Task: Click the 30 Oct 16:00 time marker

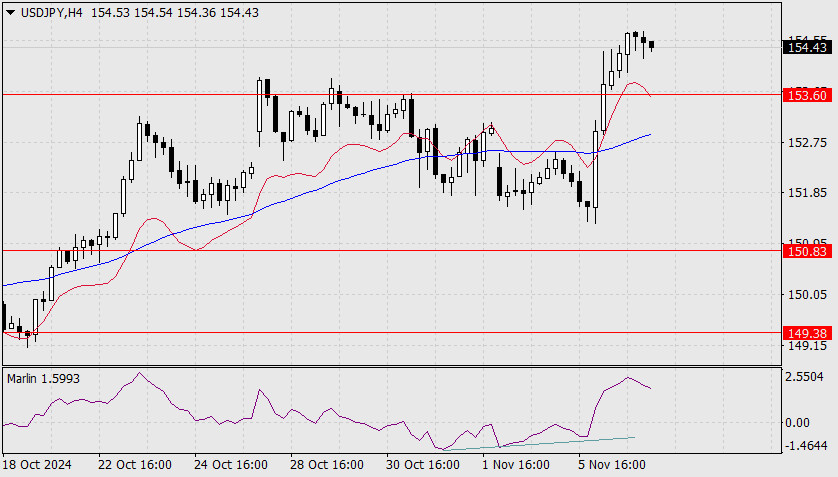Action: (x=423, y=465)
